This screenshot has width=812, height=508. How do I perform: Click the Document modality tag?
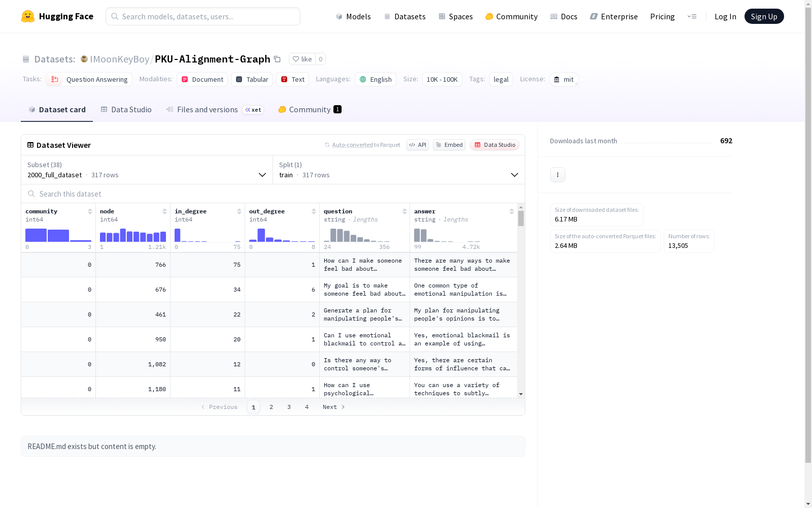pos(202,79)
